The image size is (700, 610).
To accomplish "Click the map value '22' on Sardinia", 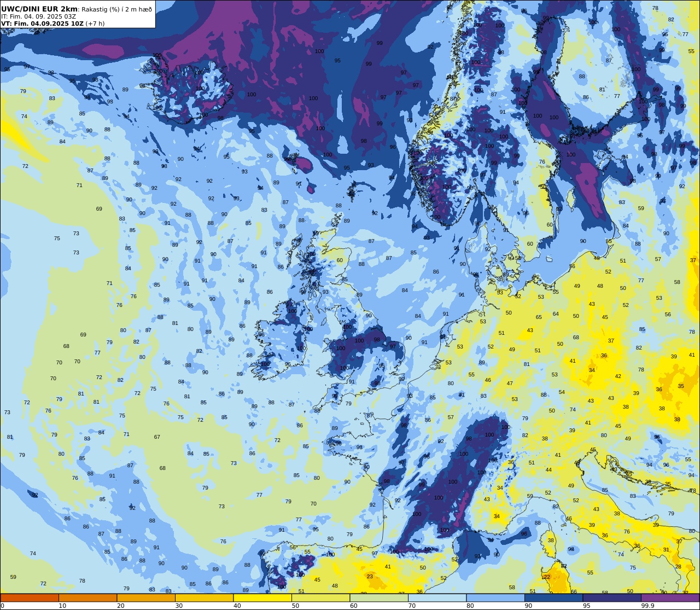I will [546, 577].
